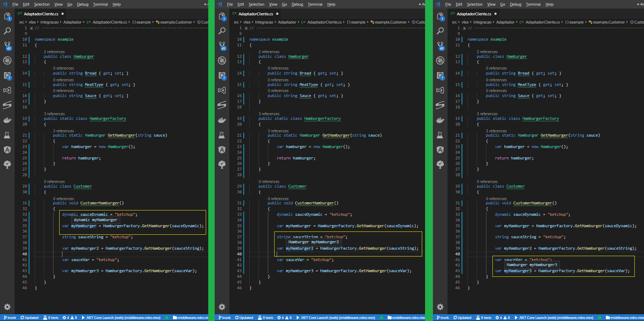
Task: Open errors and warnings count in right status bar
Action: [x=502, y=317]
